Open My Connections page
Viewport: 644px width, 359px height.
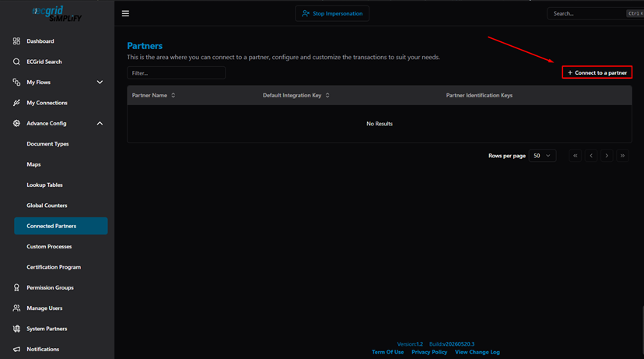coord(47,103)
